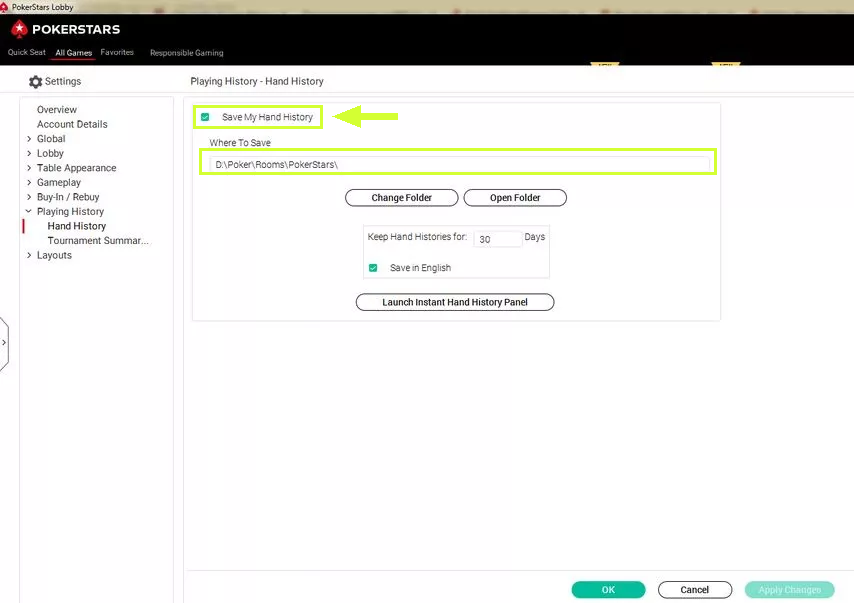Viewport: 854px width, 603px height.
Task: Click the Cancel button
Action: point(694,589)
